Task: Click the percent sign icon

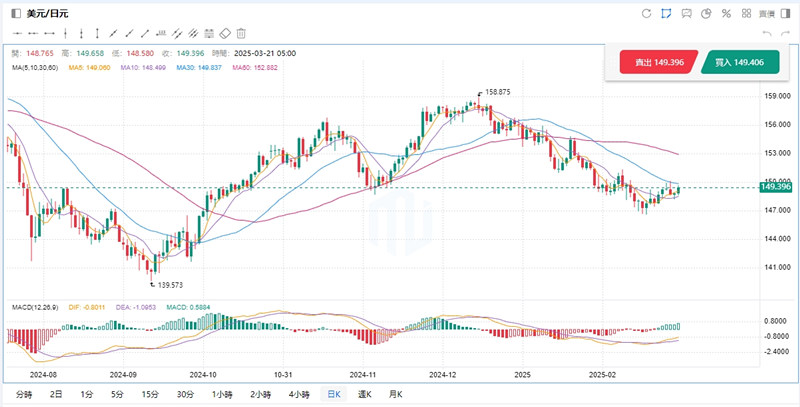Action: point(726,13)
